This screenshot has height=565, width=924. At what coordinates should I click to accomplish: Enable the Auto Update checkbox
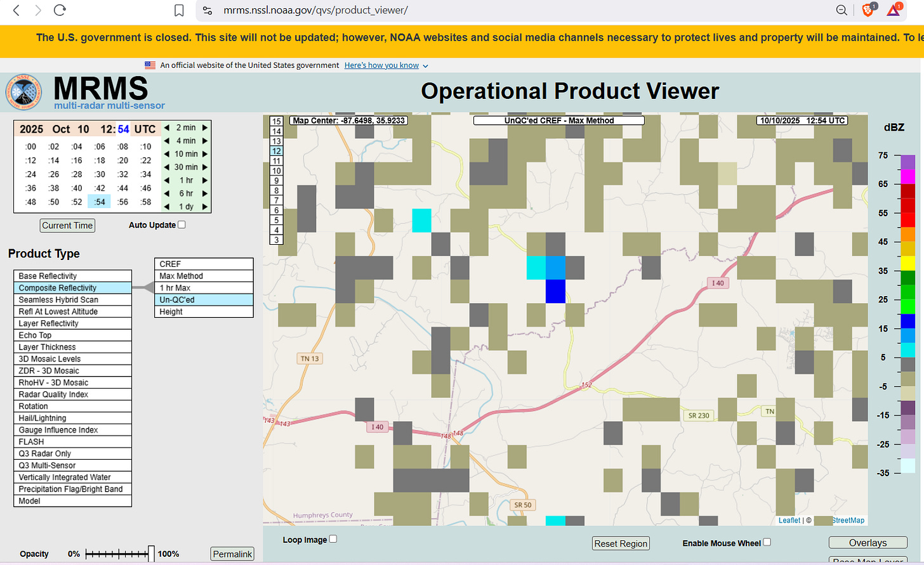tap(182, 224)
